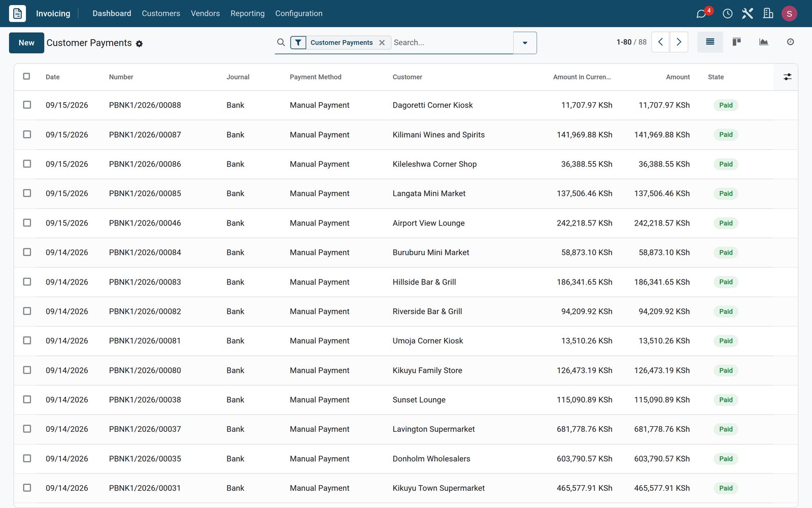Click the New button
The height and width of the screenshot is (508, 812).
(26, 43)
